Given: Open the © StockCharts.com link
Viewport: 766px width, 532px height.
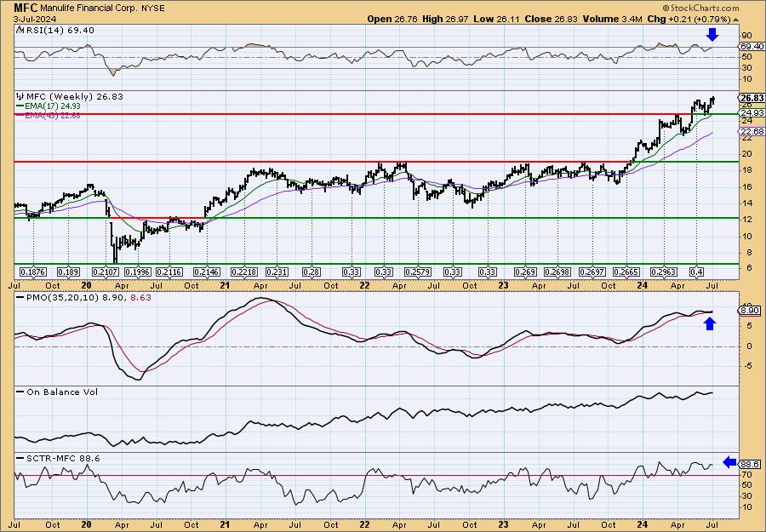Looking at the screenshot, I should point(700,8).
